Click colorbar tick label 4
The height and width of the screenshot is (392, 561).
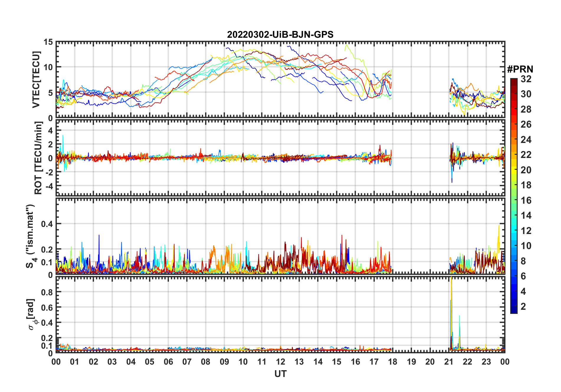coord(523,291)
